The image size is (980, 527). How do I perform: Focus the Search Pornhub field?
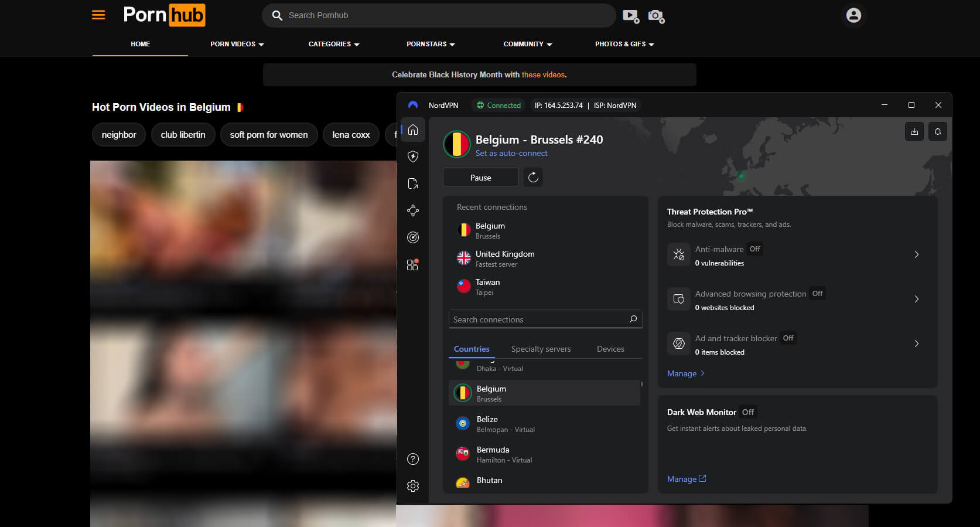[439, 15]
